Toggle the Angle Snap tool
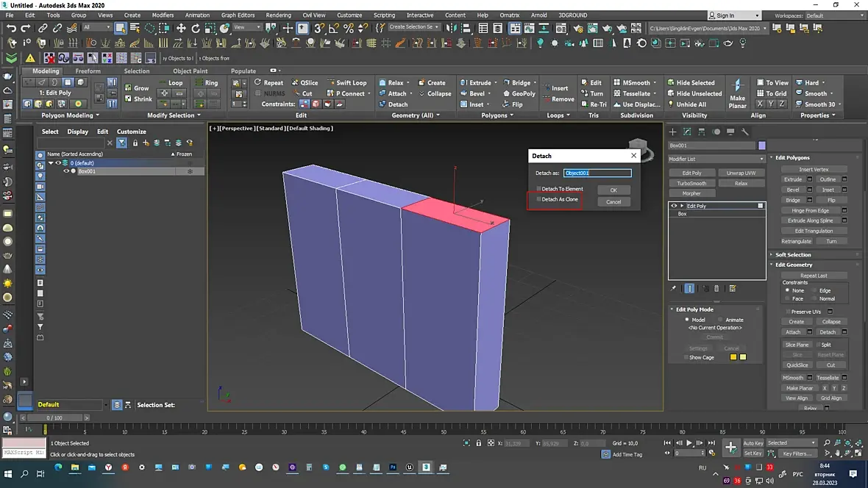 334,28
